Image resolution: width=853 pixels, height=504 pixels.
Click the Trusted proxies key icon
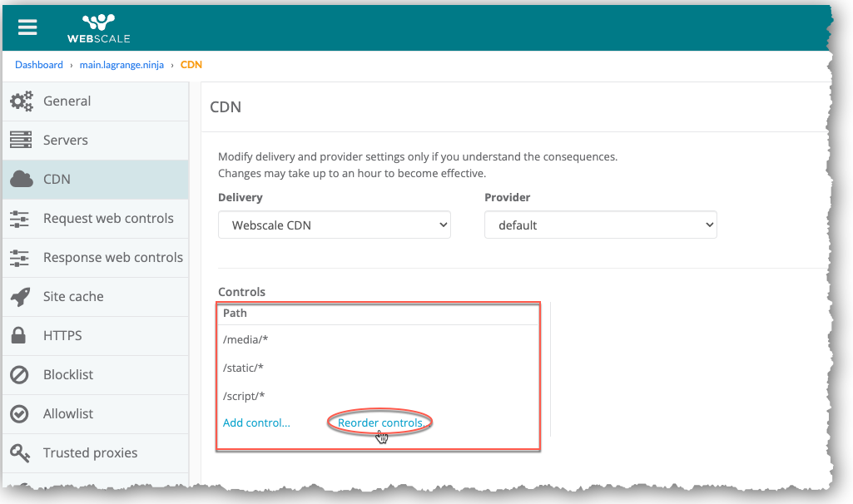click(21, 453)
